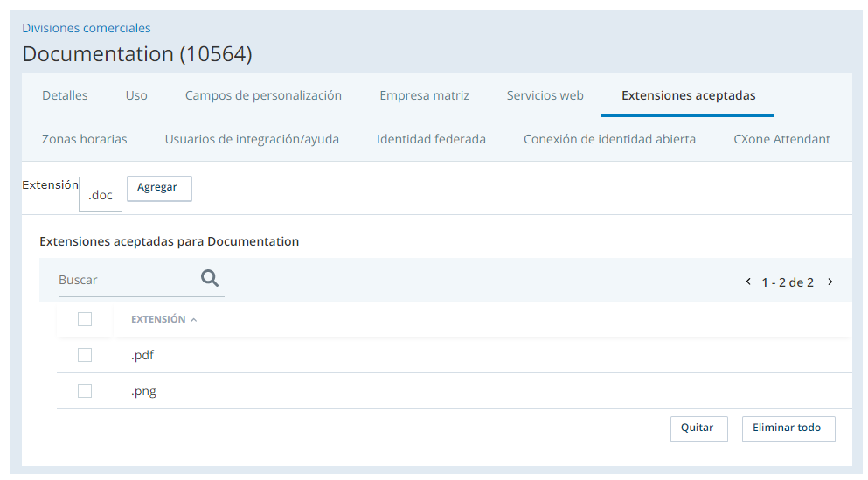Open the CXone Attendant tab
Screen dimensions: 868x480
[781, 139]
